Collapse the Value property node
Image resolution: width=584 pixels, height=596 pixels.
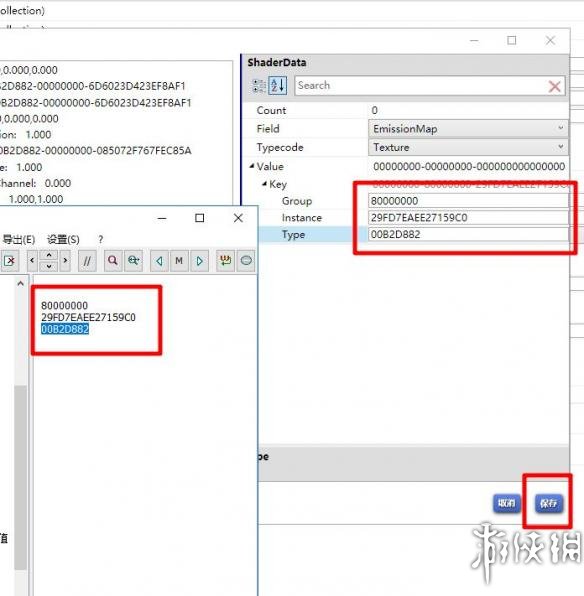pos(252,166)
